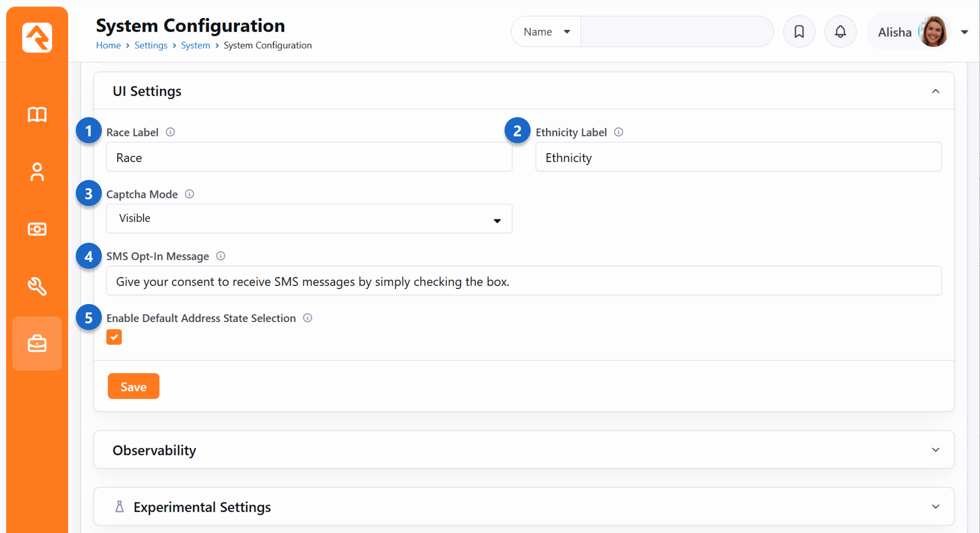
Task: Open bookmarks from the header
Action: point(799,32)
